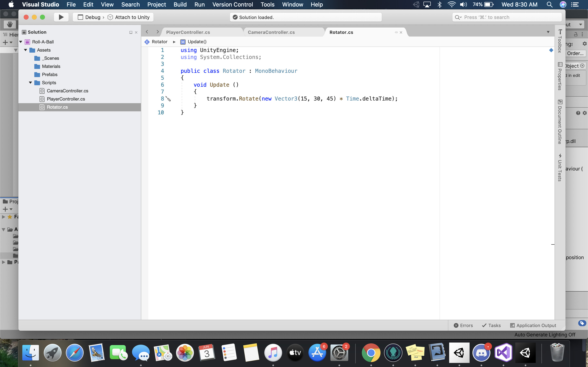
Task: Open the Version Control menu
Action: [x=233, y=4]
